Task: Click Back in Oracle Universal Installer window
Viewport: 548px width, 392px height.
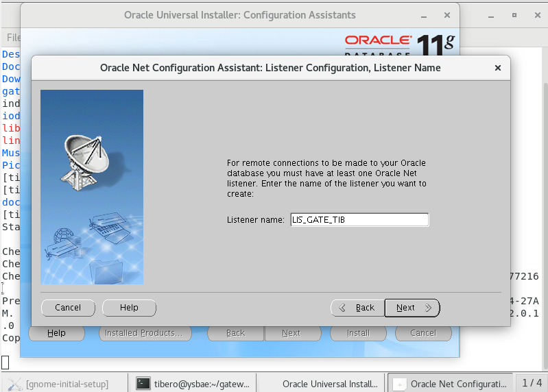Action: pyautogui.click(x=235, y=333)
